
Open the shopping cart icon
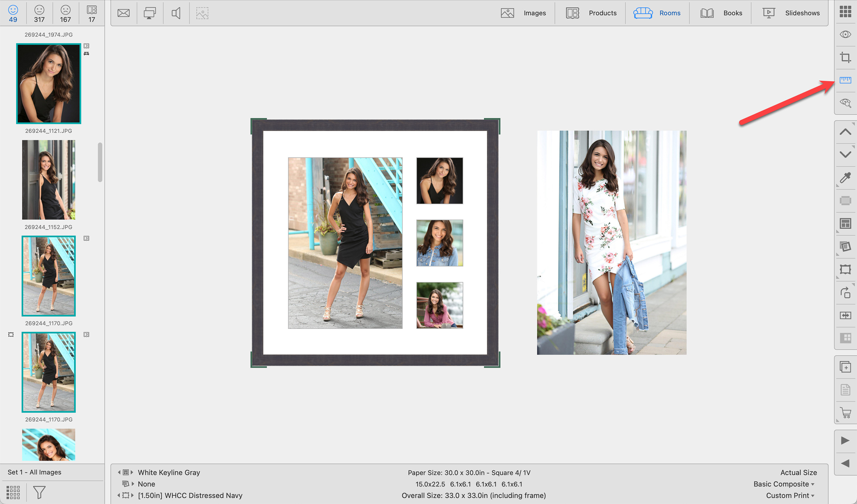pos(845,412)
